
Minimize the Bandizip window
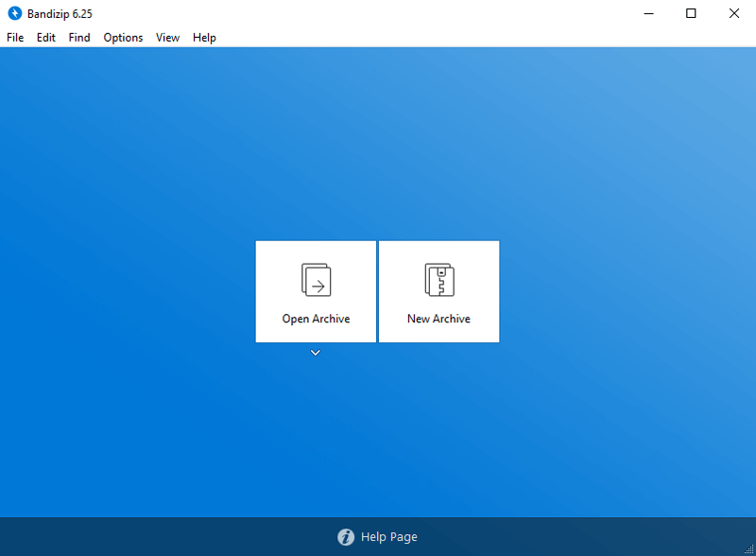click(x=649, y=13)
